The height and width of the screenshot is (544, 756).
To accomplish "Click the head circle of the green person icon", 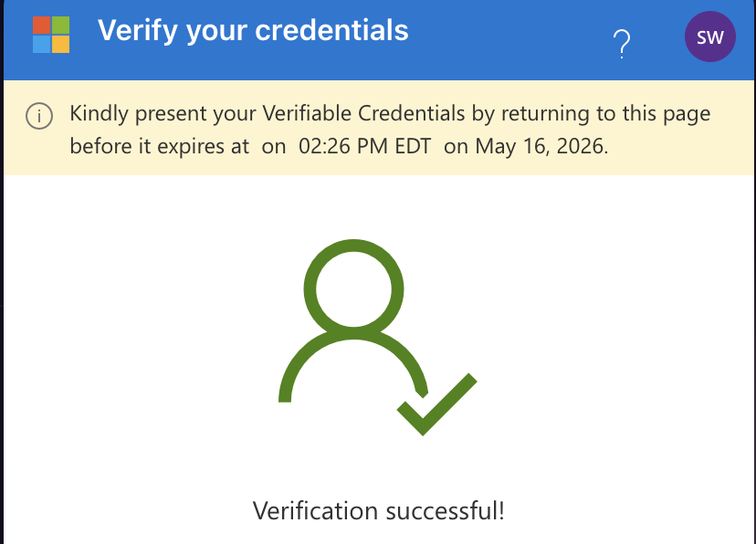I will [x=352, y=287].
